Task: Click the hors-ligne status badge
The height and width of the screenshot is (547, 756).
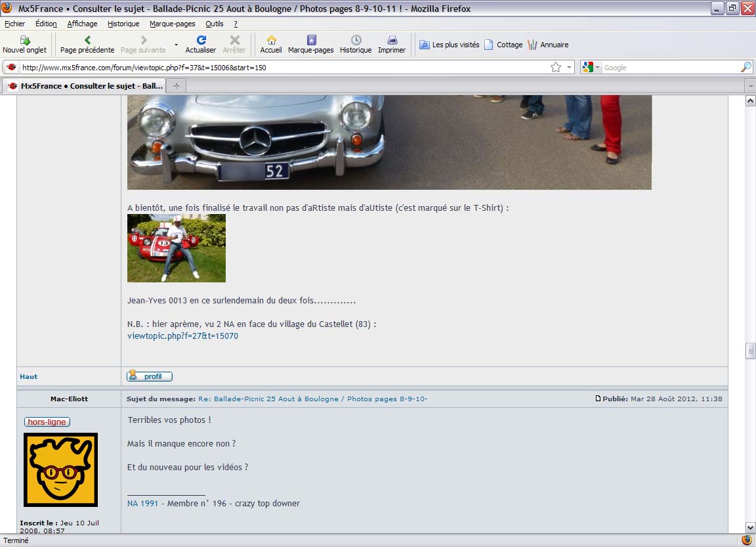Action: (47, 422)
